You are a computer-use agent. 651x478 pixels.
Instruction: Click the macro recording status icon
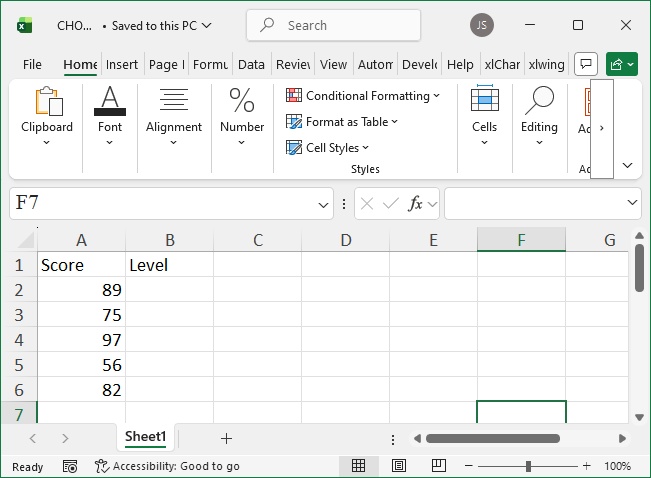70,466
